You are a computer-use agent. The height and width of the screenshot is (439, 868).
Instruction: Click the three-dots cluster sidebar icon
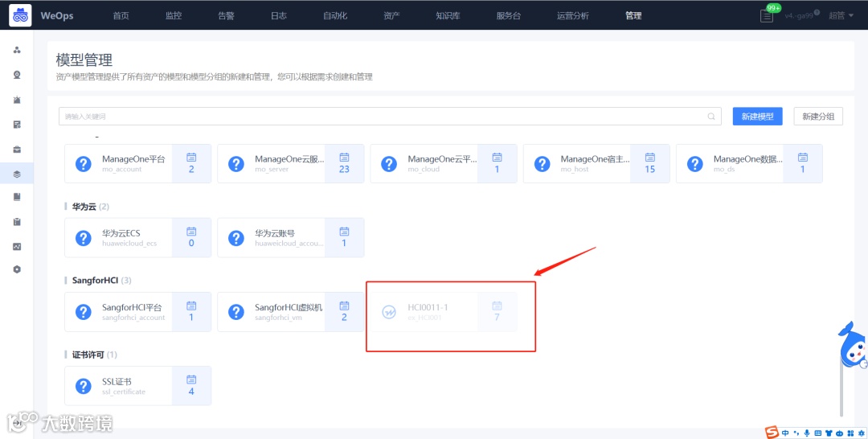17,50
